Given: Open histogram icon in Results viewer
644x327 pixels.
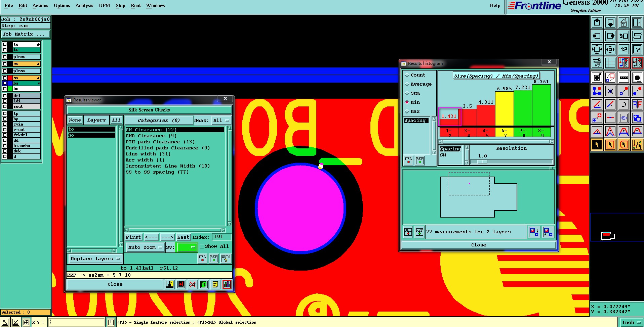Looking at the screenshot, I should click(x=227, y=284).
